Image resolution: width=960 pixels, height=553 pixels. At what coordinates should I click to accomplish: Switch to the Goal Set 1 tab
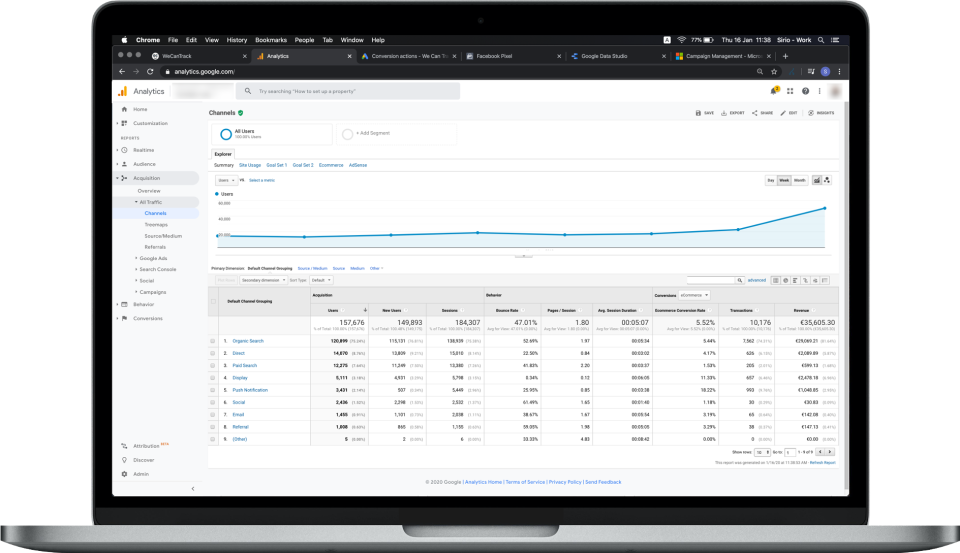point(277,165)
